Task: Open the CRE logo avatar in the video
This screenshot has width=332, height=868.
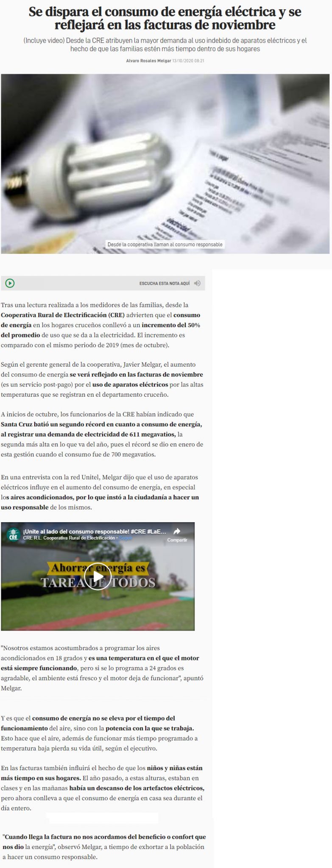Action: coord(14,534)
